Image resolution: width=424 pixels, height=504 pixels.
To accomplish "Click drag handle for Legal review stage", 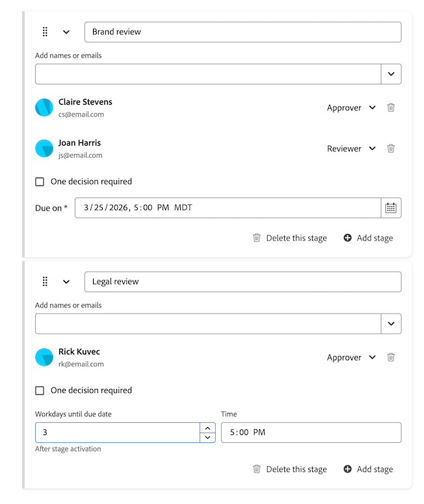I will tap(45, 282).
